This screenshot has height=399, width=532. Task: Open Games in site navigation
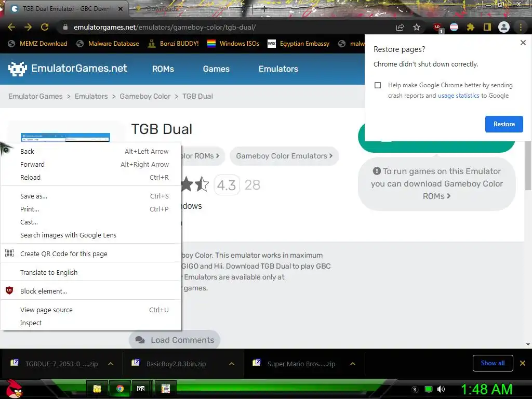216,69
